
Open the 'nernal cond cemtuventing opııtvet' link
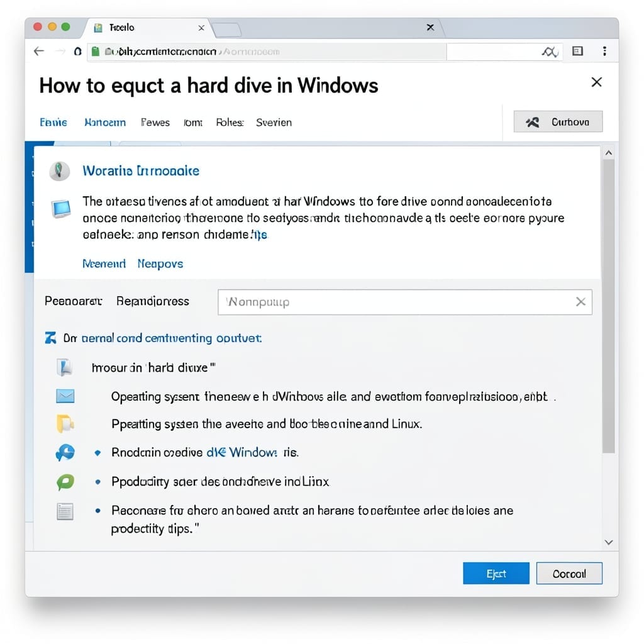tap(172, 338)
